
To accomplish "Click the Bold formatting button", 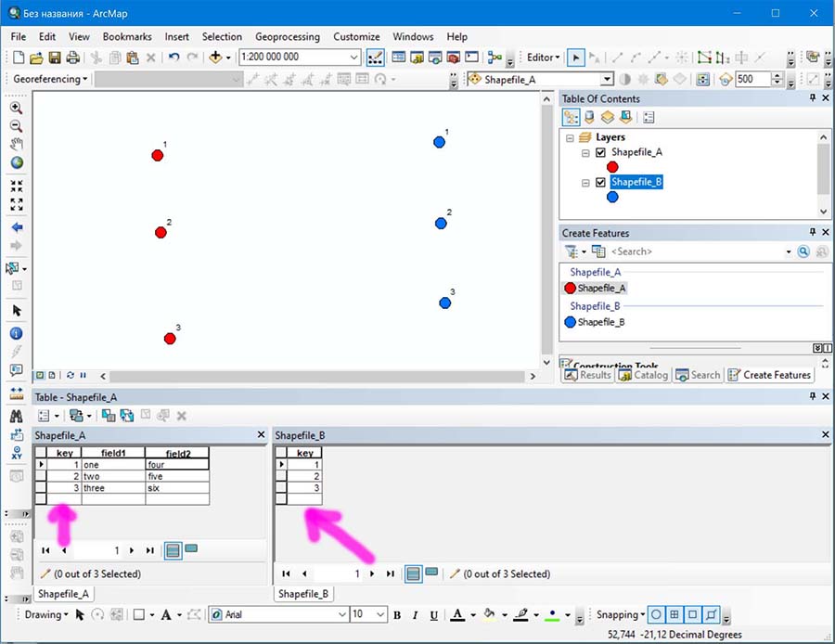I will coord(397,615).
